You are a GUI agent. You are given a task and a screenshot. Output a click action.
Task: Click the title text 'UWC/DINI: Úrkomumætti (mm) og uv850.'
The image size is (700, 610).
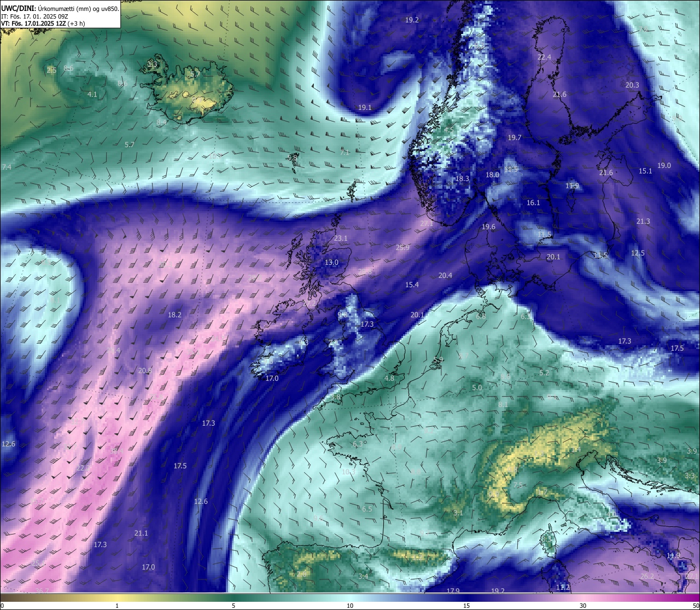(x=60, y=8)
